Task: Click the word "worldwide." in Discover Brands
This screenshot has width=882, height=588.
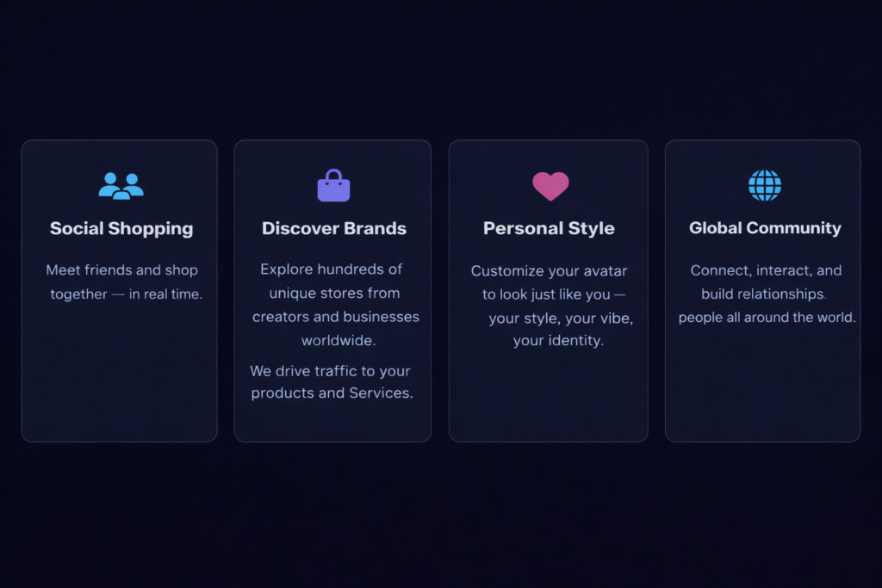Action: (x=339, y=341)
